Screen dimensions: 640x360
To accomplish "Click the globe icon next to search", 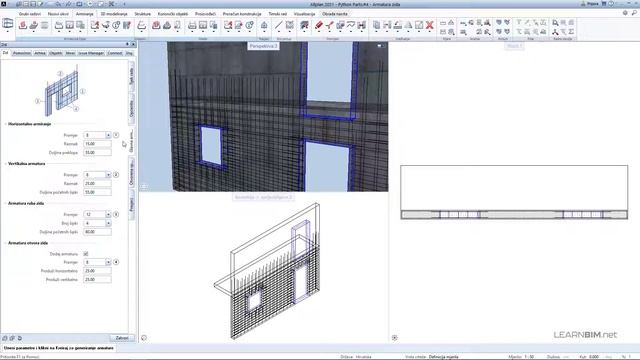I will coord(625,13).
